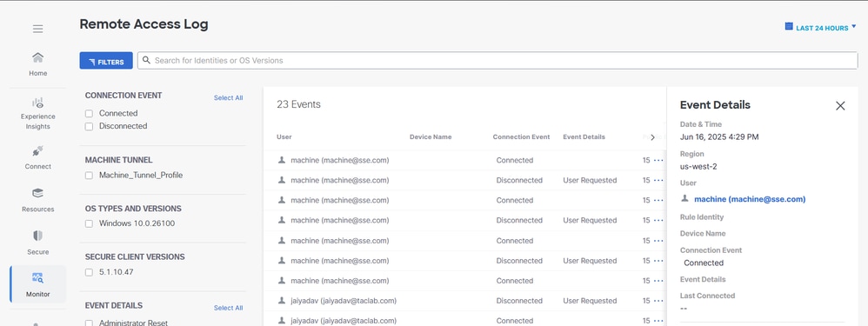
Task: Click user icon in jaiyadav Connected row
Action: 282,321
